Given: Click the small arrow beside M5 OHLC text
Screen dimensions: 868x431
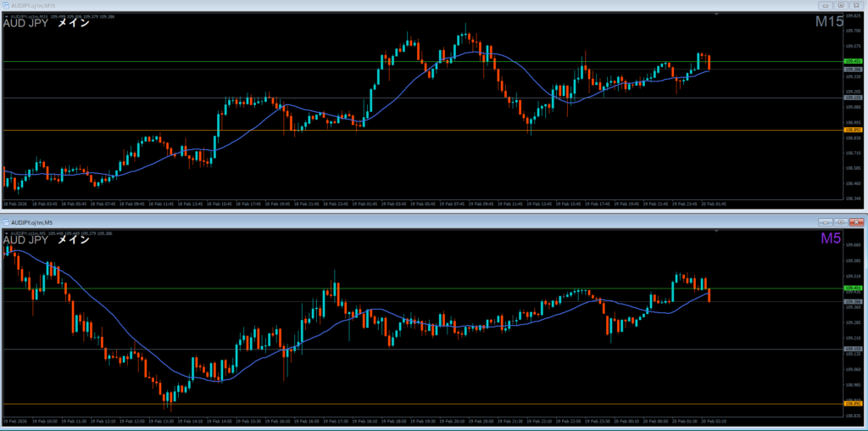Looking at the screenshot, I should tap(6, 232).
